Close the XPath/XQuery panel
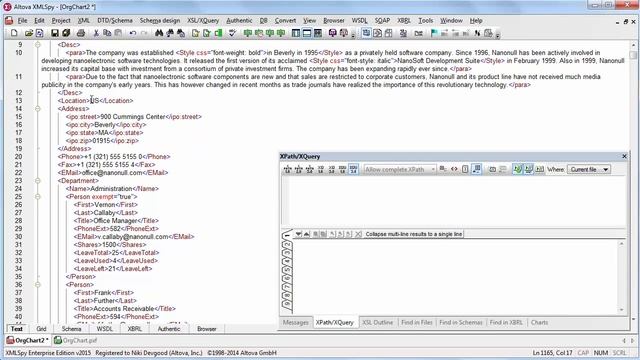640x360 pixels. pos(624,156)
